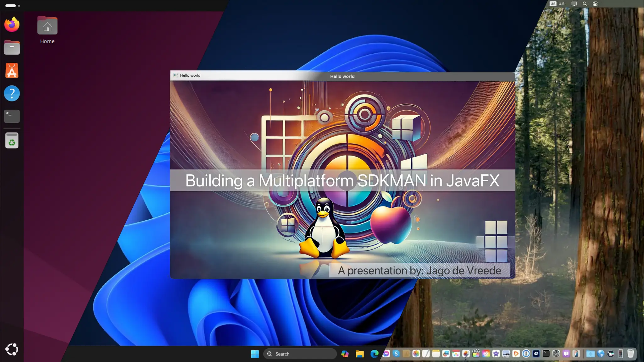Open Firefox from the Ubuntu dock
The image size is (644, 362).
[x=12, y=25]
